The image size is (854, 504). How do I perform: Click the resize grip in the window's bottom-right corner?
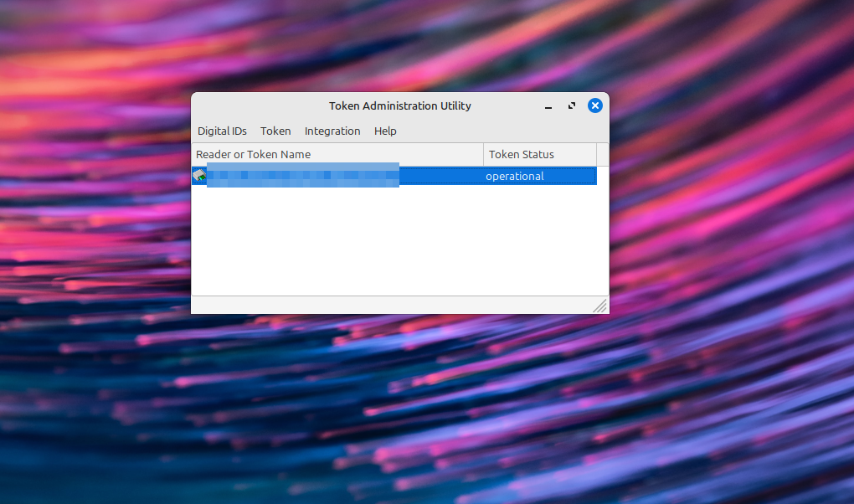[x=600, y=306]
